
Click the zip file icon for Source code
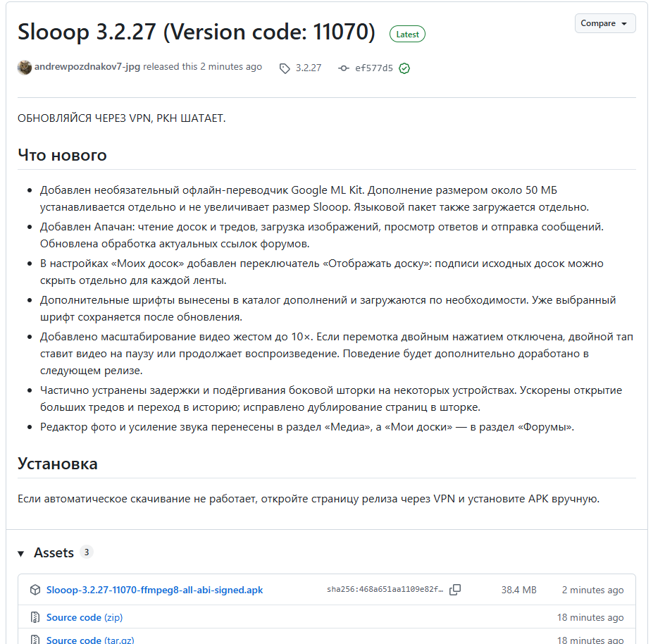point(35,617)
